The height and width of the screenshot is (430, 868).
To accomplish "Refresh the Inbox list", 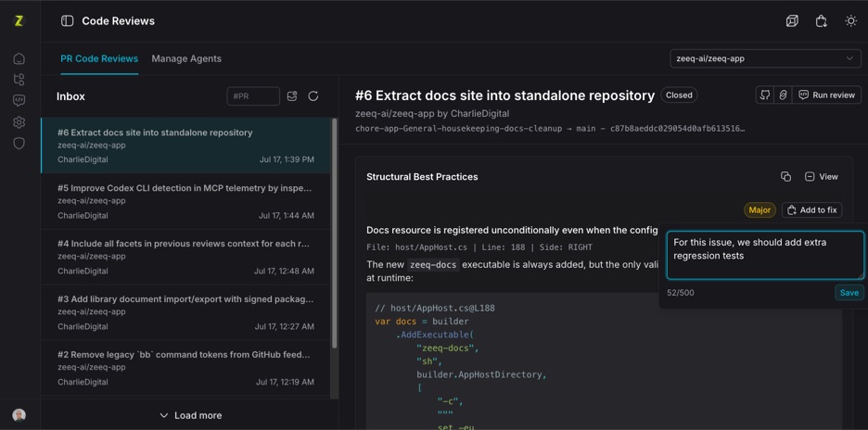I will click(x=313, y=96).
